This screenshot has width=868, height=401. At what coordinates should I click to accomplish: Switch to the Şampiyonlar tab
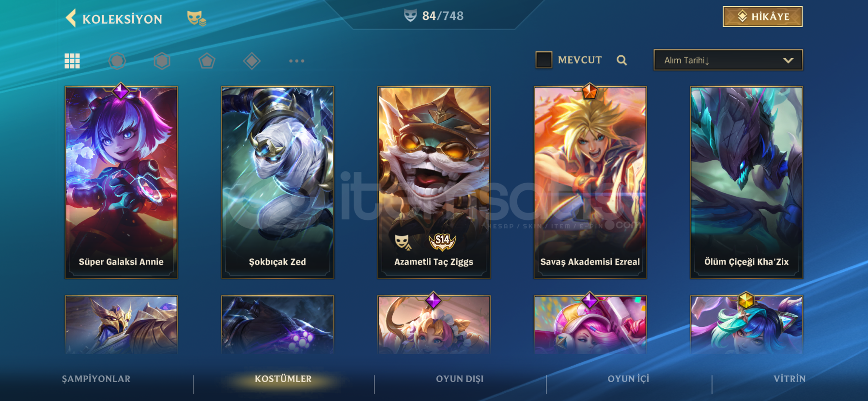(x=96, y=379)
